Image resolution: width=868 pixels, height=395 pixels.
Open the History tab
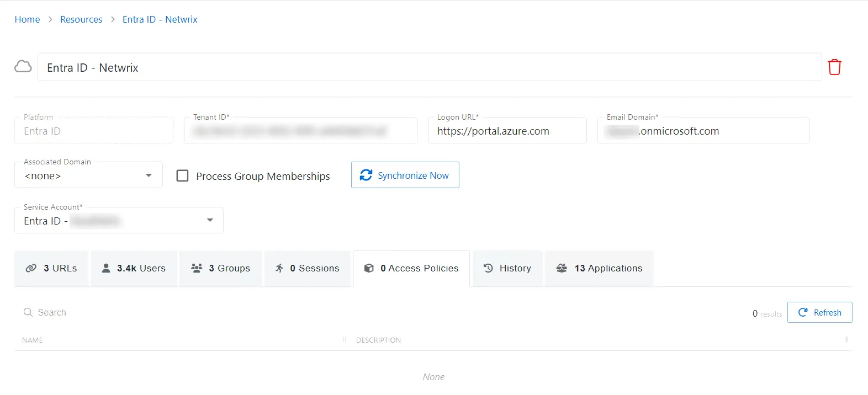click(507, 268)
